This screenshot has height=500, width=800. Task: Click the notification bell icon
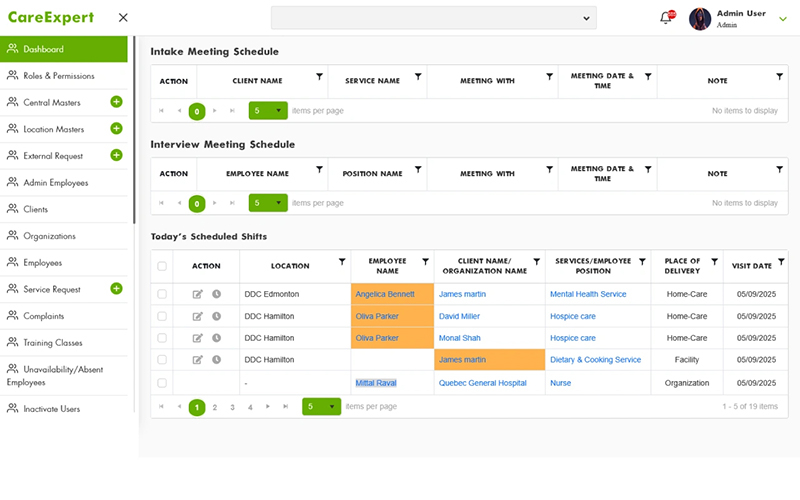pyautogui.click(x=666, y=18)
